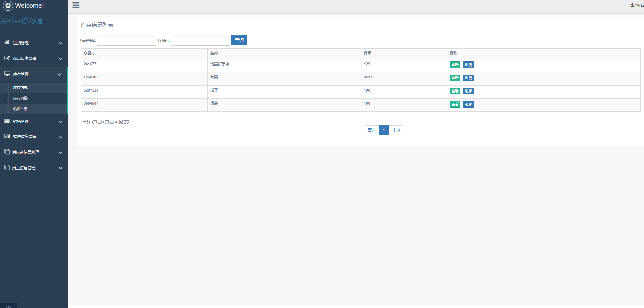Click the monitor icon for 库存管理
This screenshot has height=308, width=644.
7,74
